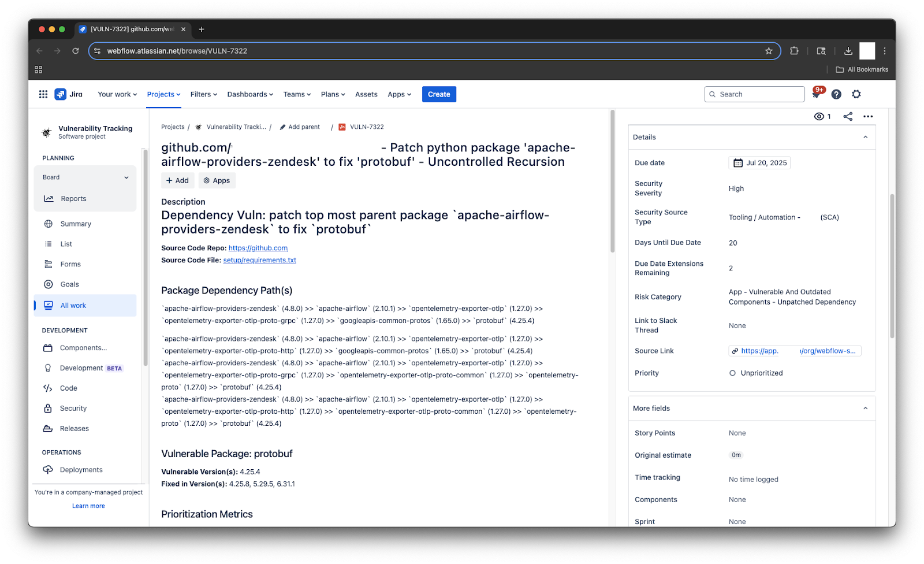Screen dimensions: 924x564
Task: Click Vulnerability Tracking project header
Action: click(87, 132)
